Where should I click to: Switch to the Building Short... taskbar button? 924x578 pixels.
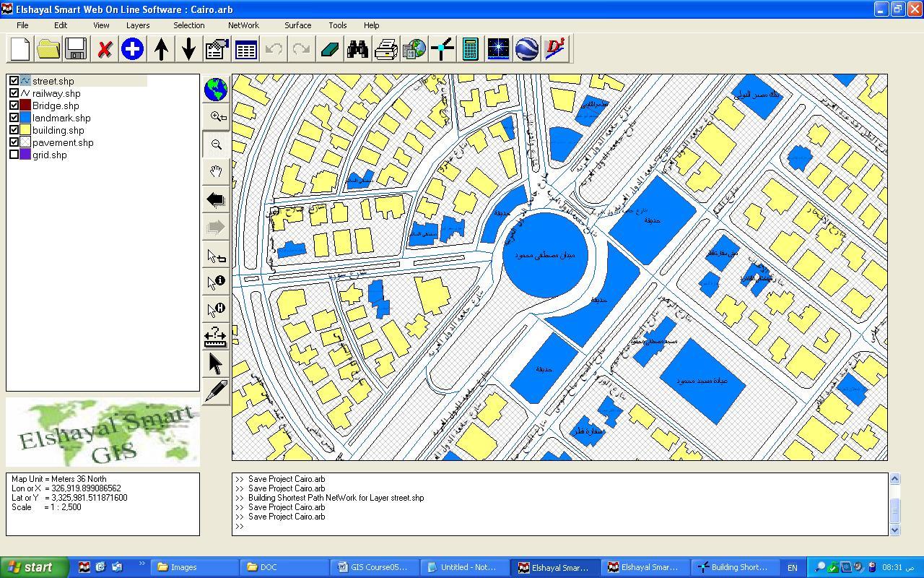coord(735,567)
